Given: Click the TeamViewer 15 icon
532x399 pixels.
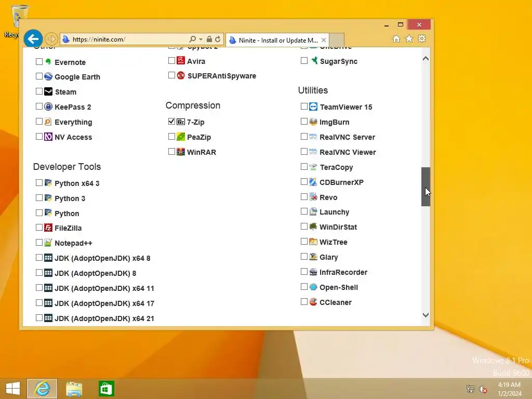Looking at the screenshot, I should pyautogui.click(x=313, y=107).
